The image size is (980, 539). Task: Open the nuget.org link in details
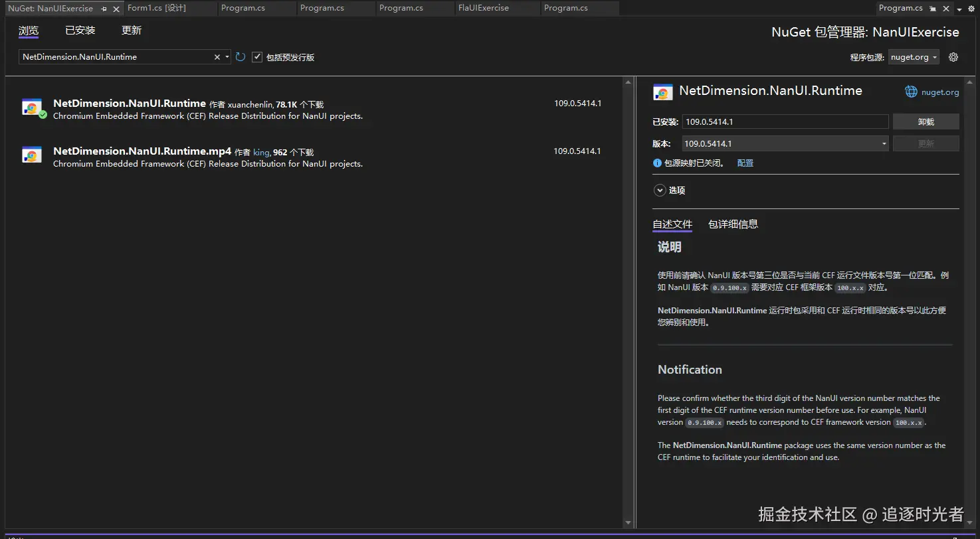pos(940,92)
